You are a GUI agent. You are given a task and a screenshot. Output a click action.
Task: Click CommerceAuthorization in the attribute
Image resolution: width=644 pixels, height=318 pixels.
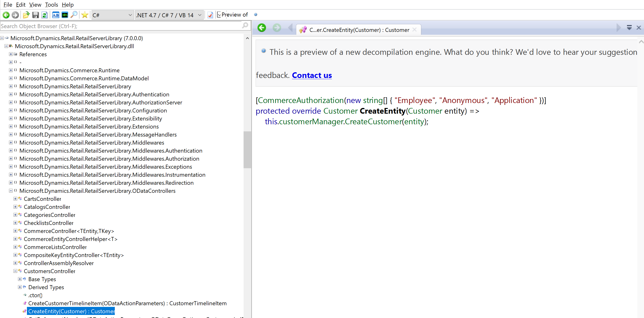301,100
